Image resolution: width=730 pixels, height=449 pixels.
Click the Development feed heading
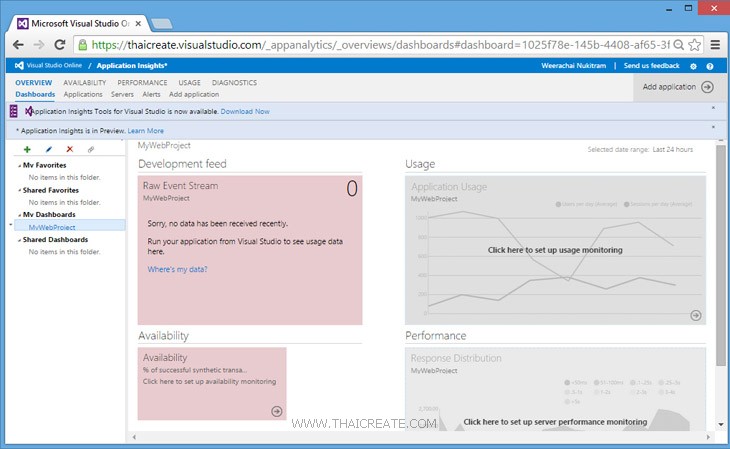click(182, 164)
